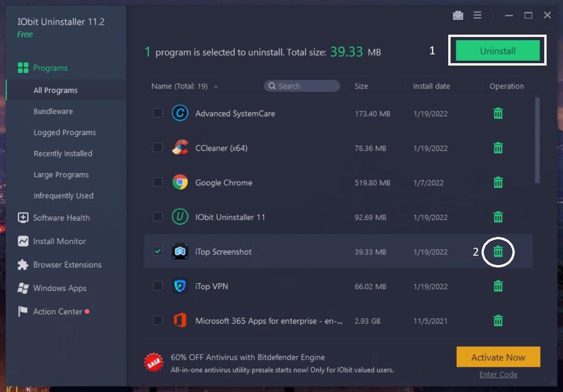Check the Advanced SystemCare checkbox
This screenshot has width=563, height=392.
tap(158, 113)
